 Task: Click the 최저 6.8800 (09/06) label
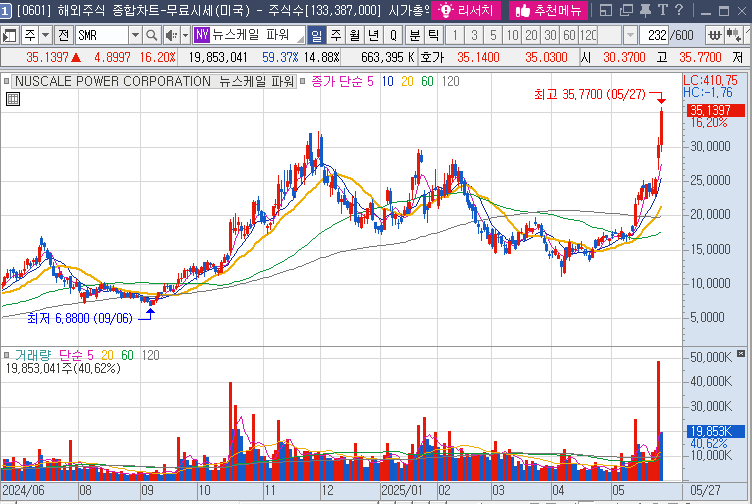coord(80,318)
